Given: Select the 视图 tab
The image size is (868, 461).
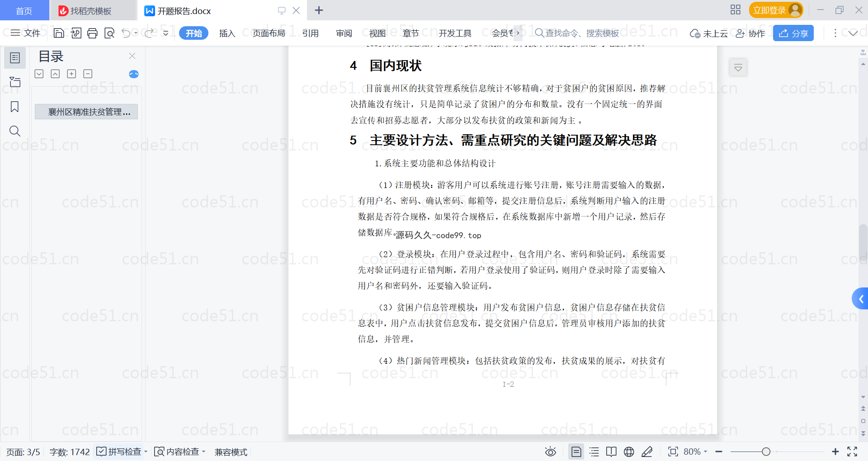Looking at the screenshot, I should pos(377,33).
